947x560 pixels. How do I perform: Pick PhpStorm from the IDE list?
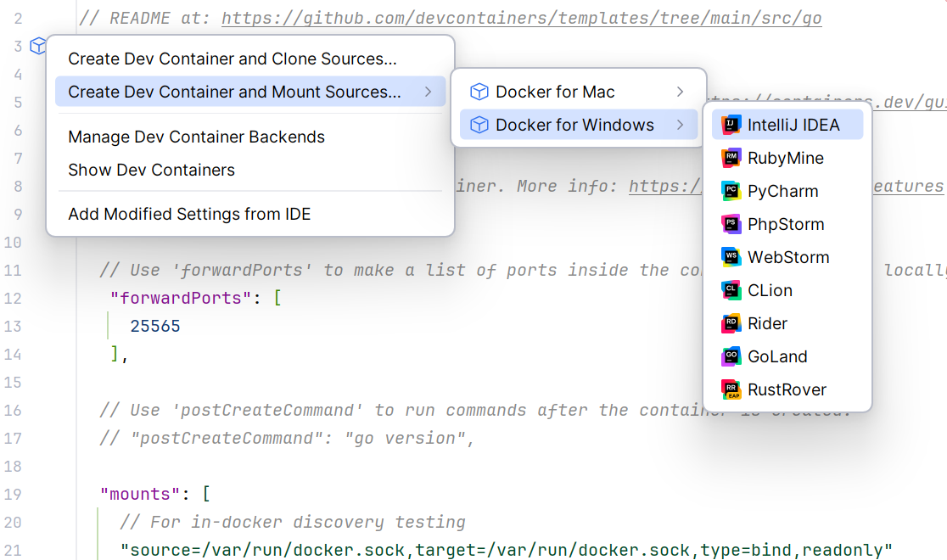point(787,224)
